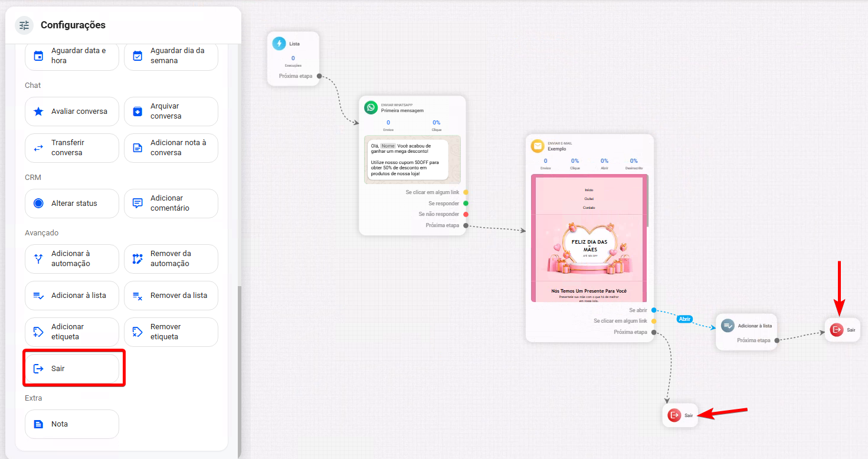Click the arrows icon for Transferir conversa

pyautogui.click(x=38, y=148)
